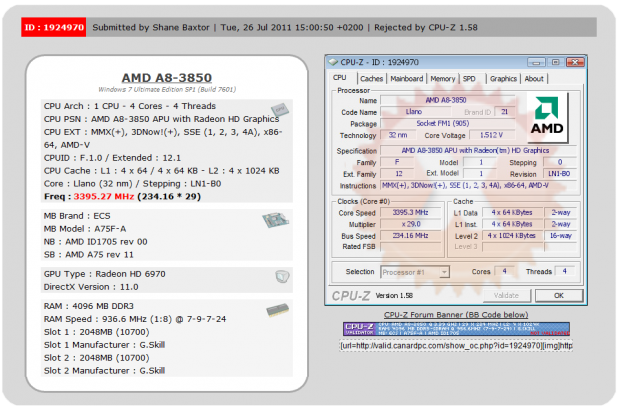Click the CPU-Z Forum Banner link
620x409 pixels.
click(x=456, y=315)
